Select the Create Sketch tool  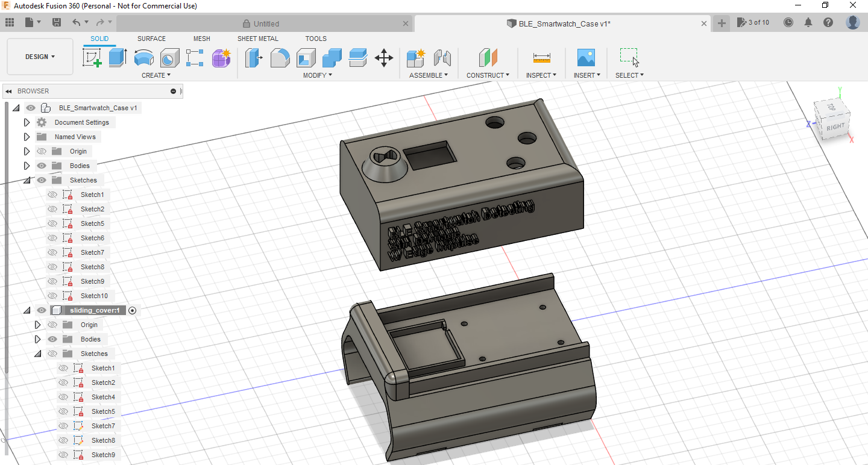92,57
